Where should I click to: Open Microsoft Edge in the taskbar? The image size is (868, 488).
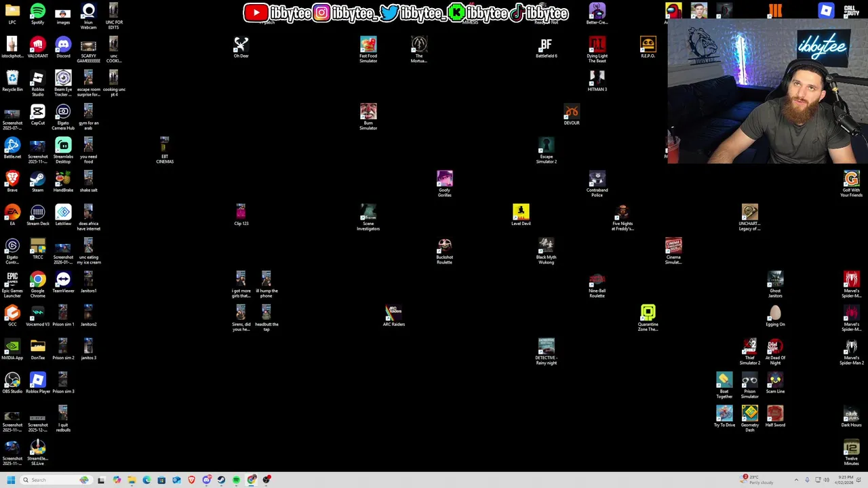point(146,480)
